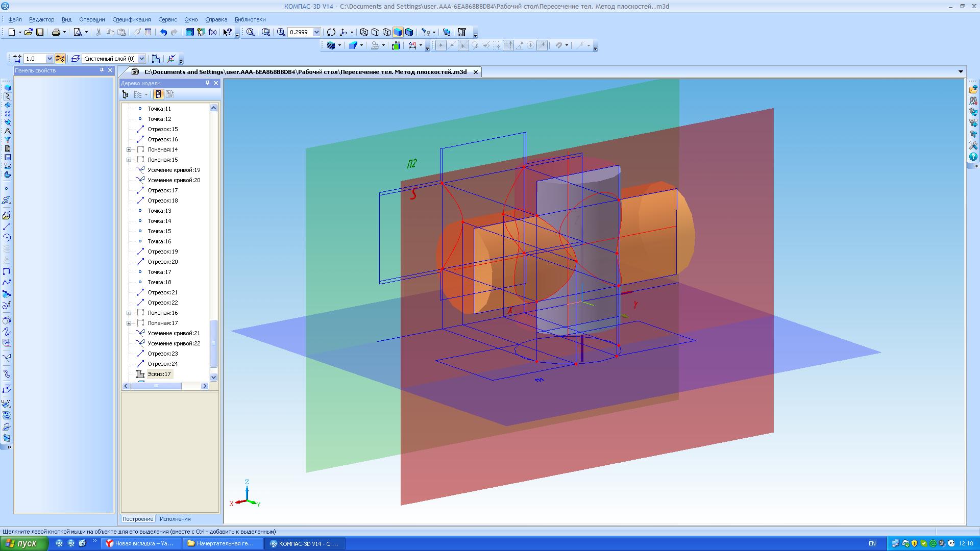The image size is (980, 551).
Task: Create a new document with the New icon
Action: (12, 32)
